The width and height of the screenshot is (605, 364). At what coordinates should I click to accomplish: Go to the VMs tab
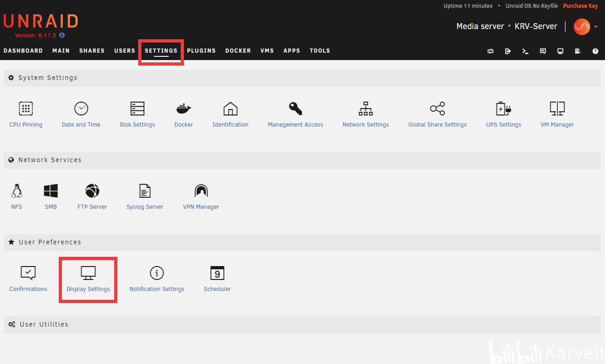[x=267, y=51]
